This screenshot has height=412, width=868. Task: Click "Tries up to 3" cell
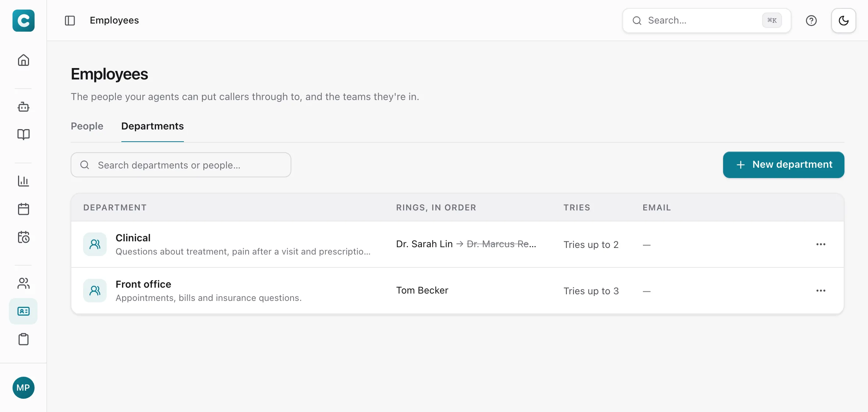click(591, 291)
